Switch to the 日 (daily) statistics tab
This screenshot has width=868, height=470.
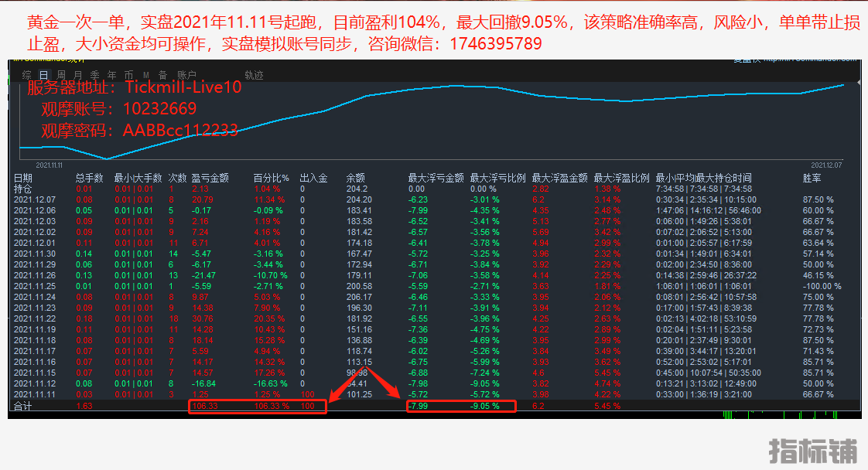[43, 75]
